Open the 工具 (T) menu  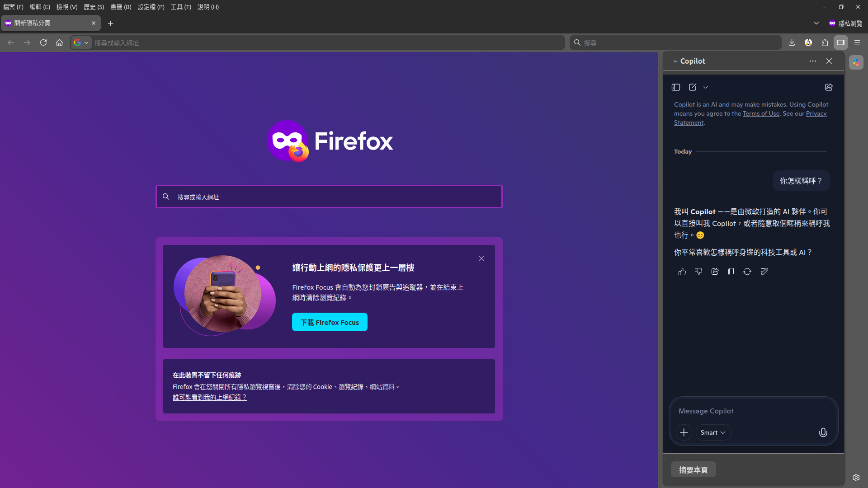[181, 7]
